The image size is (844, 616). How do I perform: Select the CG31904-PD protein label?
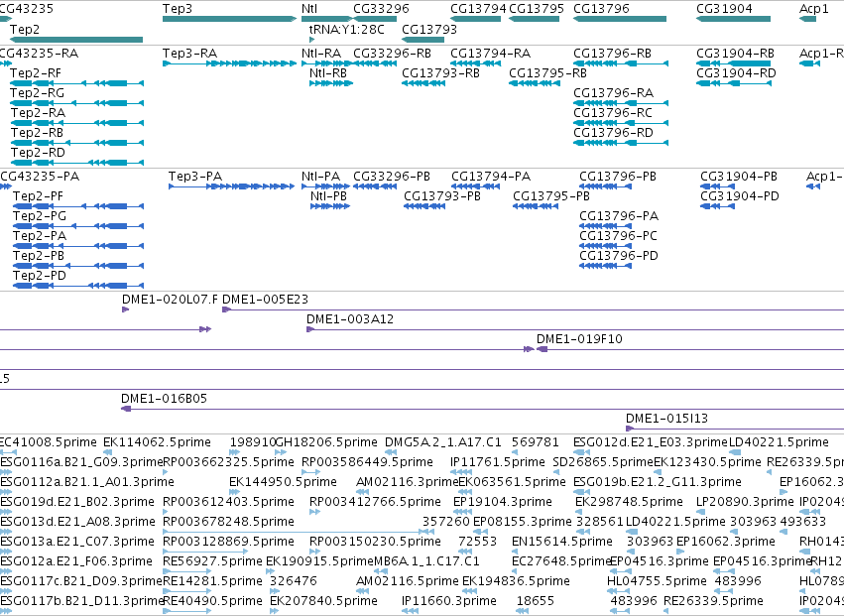(x=739, y=196)
